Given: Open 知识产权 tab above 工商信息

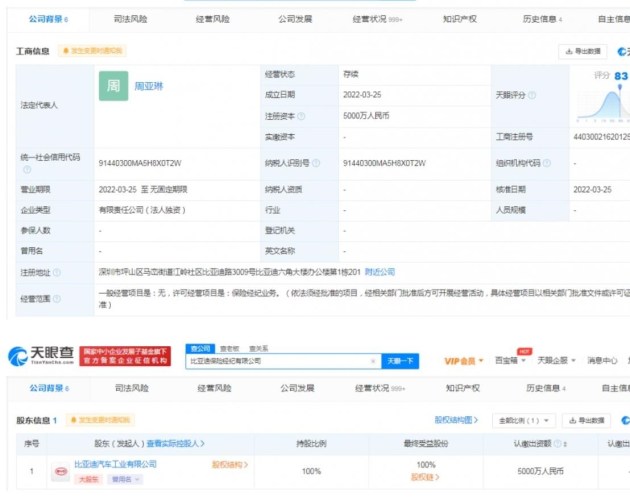Looking at the screenshot, I should point(460,19).
